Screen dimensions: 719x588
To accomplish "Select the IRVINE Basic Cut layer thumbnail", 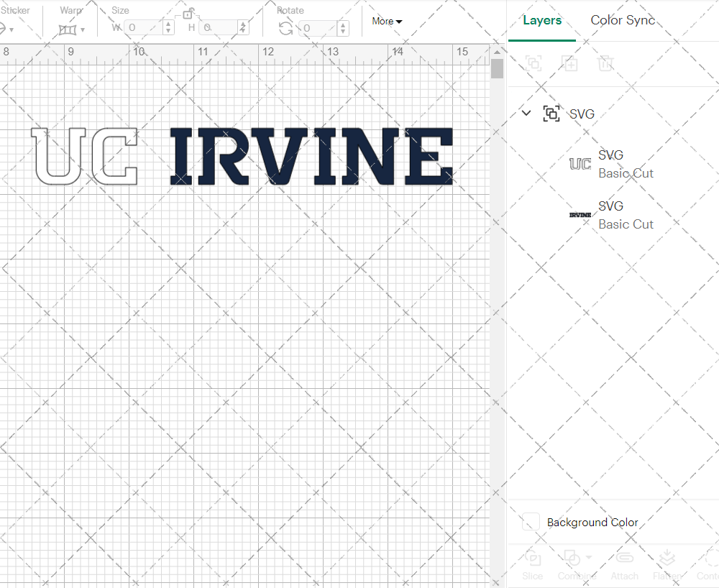I will (x=580, y=214).
